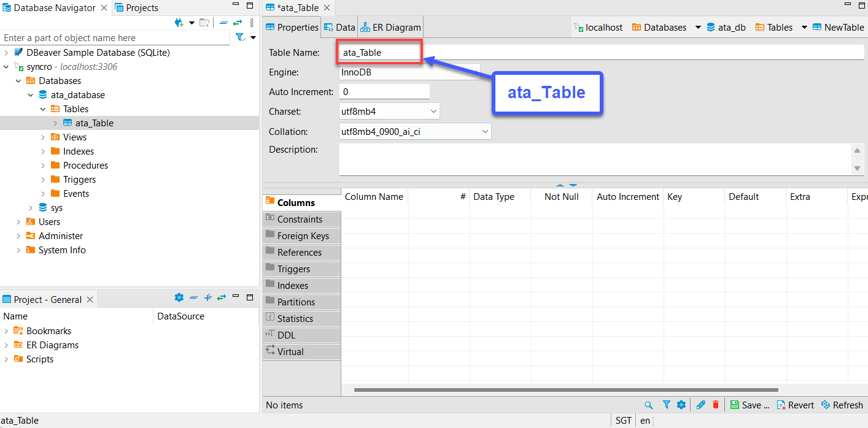Close the Project - General tab
Screen dimensions: 868x428
90,300
